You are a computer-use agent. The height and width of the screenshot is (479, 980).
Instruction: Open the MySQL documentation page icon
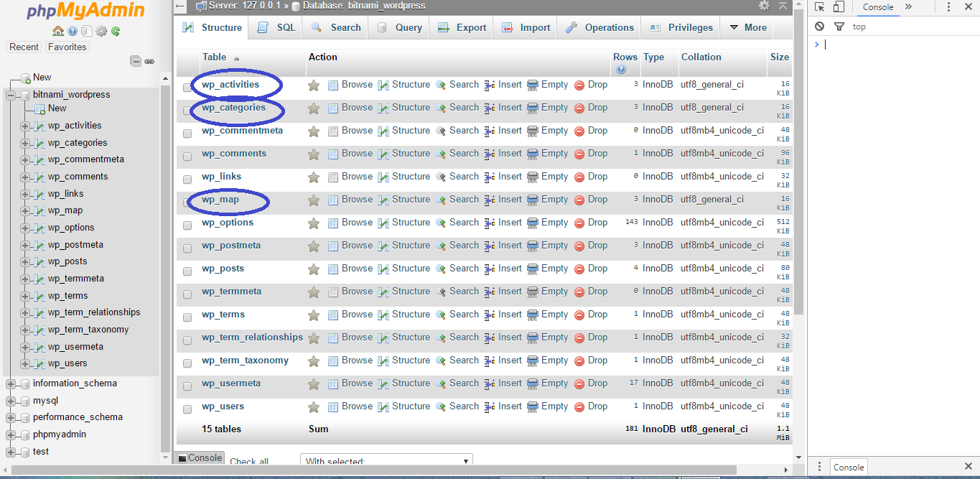86,31
